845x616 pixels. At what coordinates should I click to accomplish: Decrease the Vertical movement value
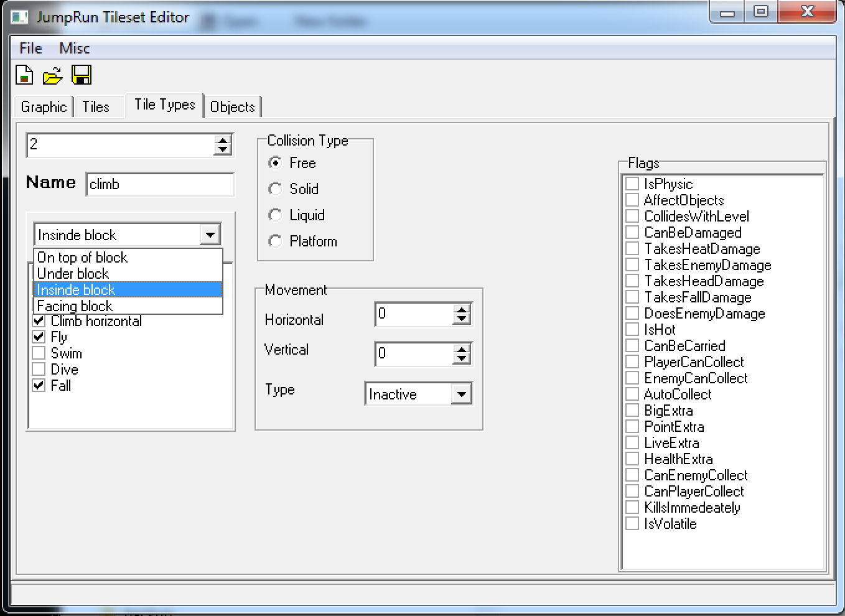[462, 359]
